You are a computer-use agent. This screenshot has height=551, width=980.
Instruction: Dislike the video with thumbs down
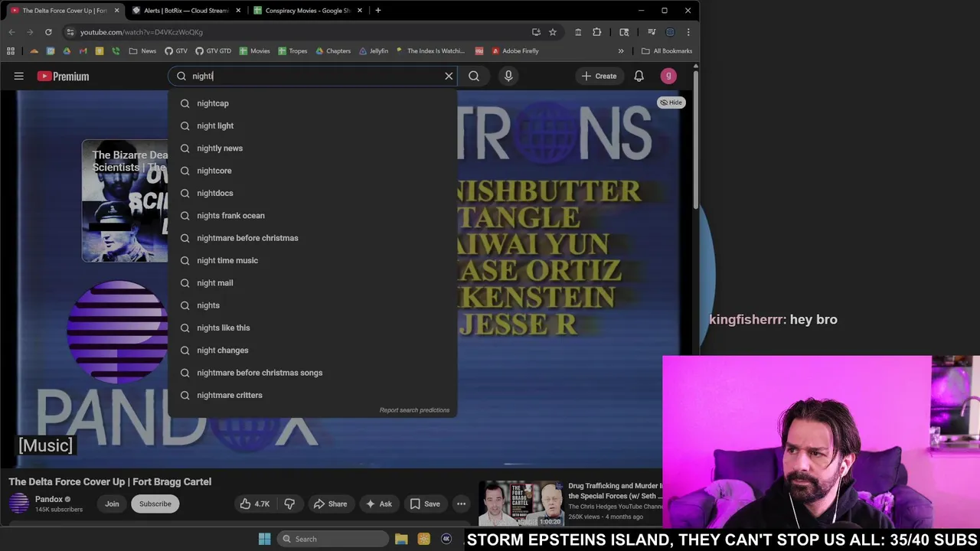[x=289, y=504]
